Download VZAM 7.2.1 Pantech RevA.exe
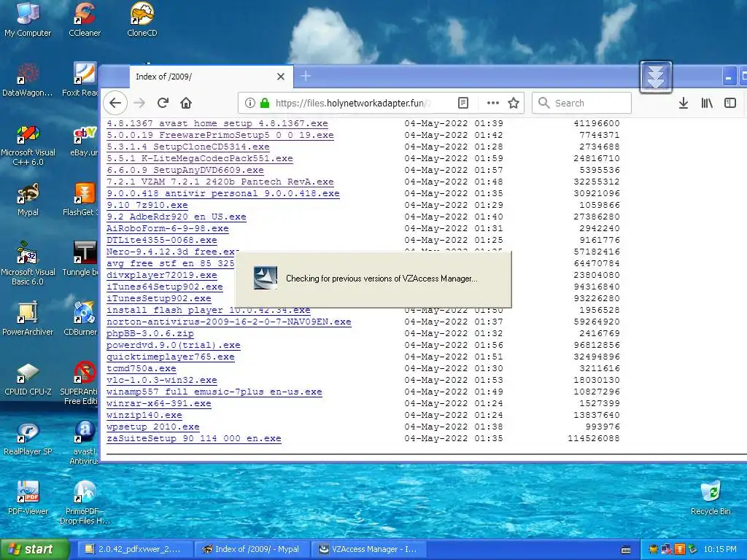Screen dimensions: 747x560 [x=220, y=182]
